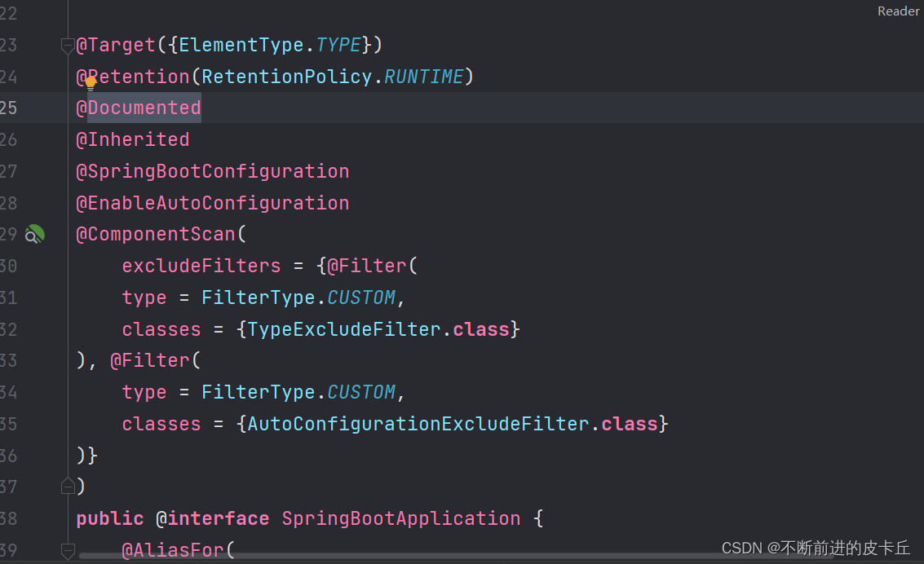Click FilterType on line 31
Screen dimensions: 924x564
click(259, 298)
